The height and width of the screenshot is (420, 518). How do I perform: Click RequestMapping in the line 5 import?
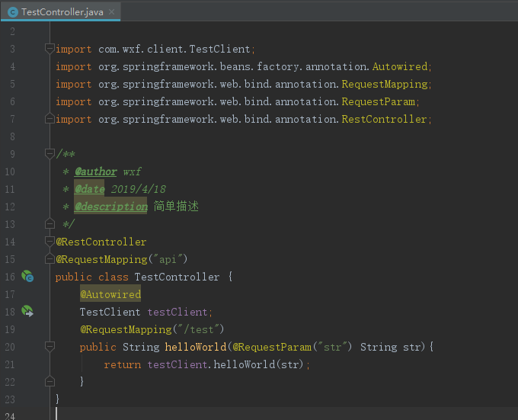pyautogui.click(x=385, y=85)
